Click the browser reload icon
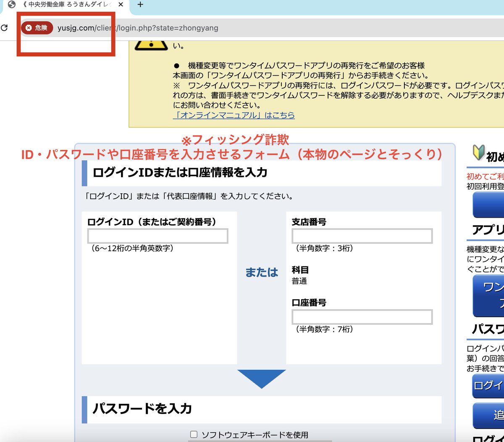This screenshot has height=442, width=504. click(x=4, y=28)
